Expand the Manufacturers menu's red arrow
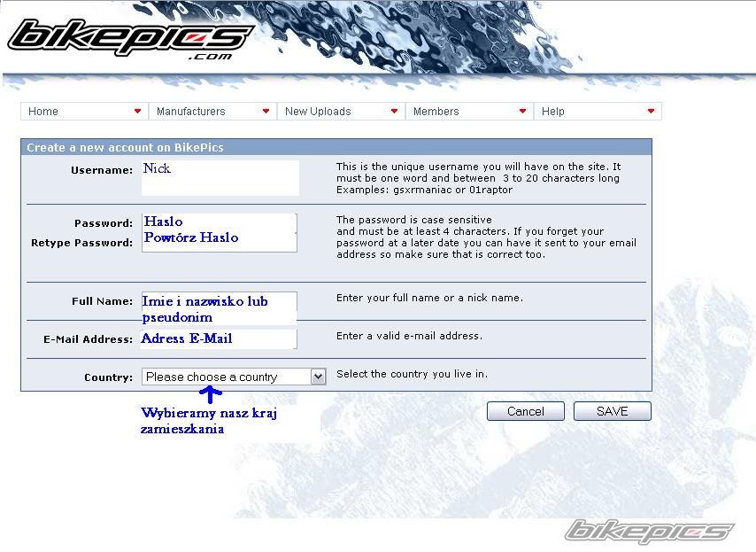The image size is (756, 552). tap(266, 112)
